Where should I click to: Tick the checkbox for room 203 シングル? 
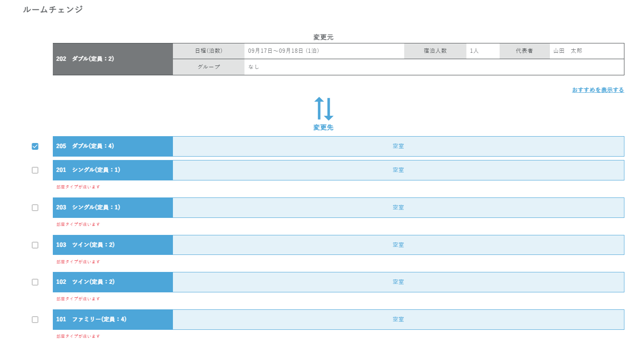(x=35, y=208)
